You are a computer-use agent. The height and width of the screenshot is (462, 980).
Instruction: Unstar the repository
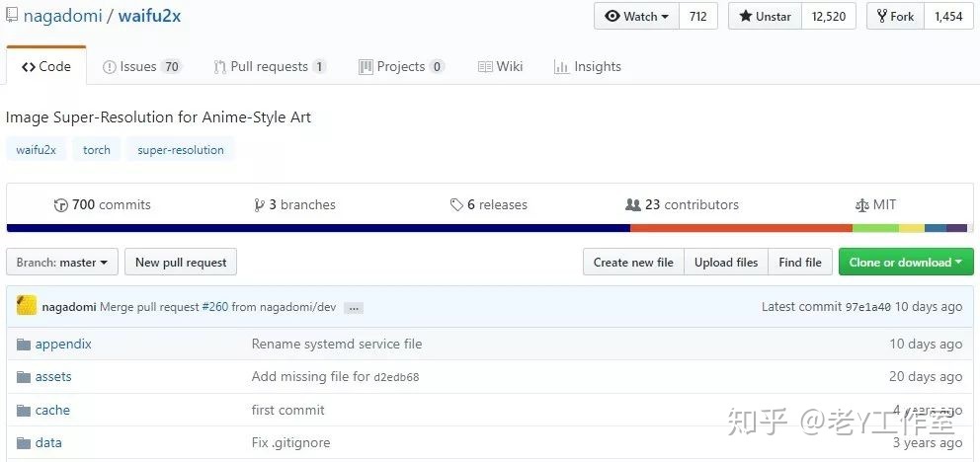(x=766, y=16)
